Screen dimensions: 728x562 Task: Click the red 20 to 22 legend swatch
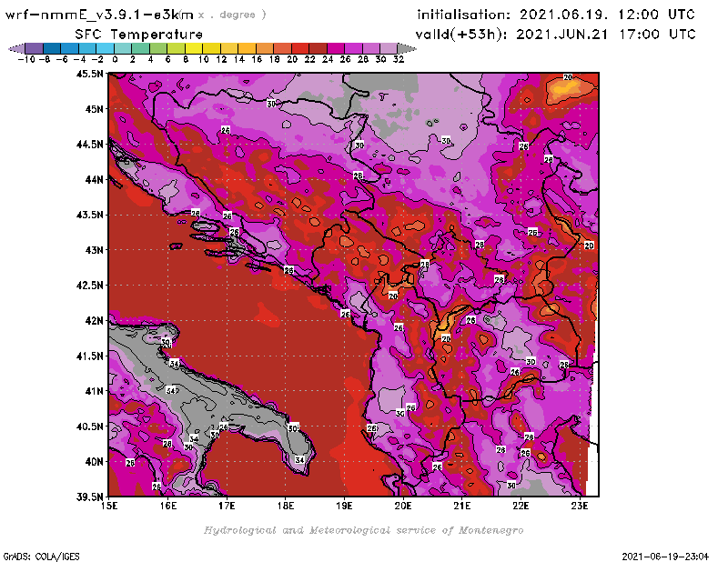point(300,48)
